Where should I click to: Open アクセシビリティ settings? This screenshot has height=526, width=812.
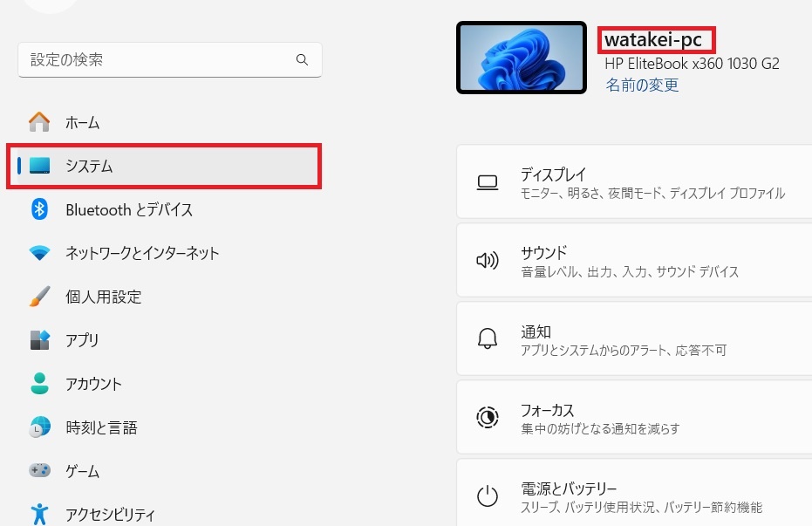[164, 514]
